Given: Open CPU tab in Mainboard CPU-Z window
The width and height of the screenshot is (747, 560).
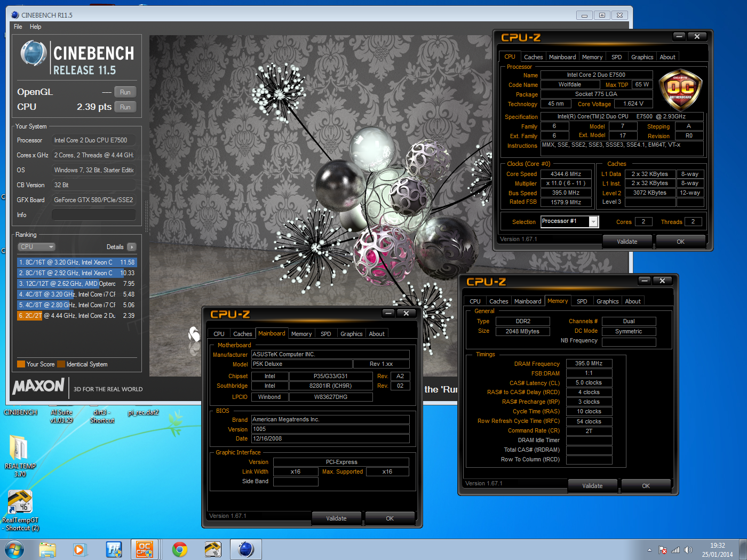Looking at the screenshot, I should [219, 334].
